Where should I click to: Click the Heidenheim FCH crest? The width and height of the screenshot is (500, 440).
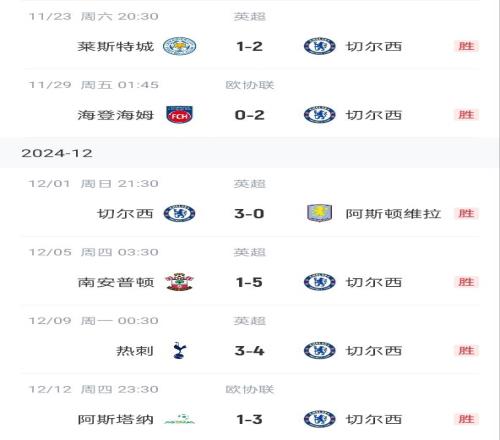click(x=179, y=115)
